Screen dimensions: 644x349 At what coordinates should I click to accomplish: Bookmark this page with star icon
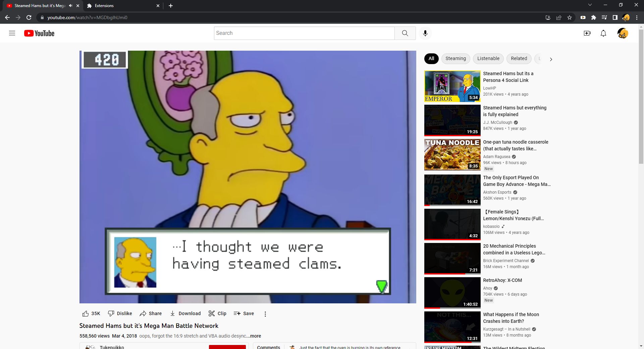570,17
